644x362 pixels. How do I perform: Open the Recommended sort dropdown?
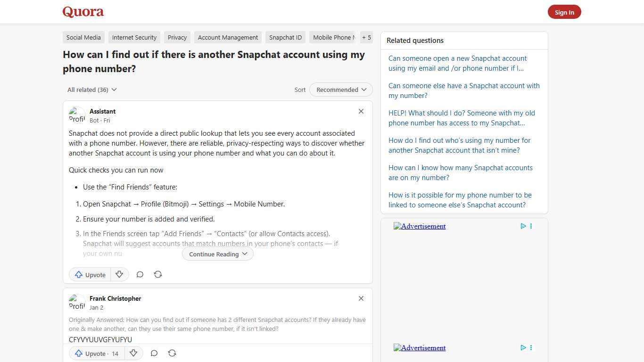coord(341,90)
